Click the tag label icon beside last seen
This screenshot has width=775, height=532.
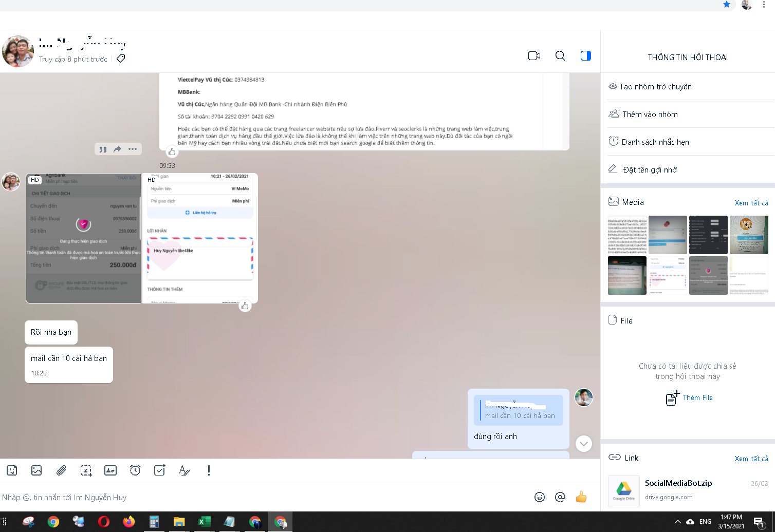point(121,59)
